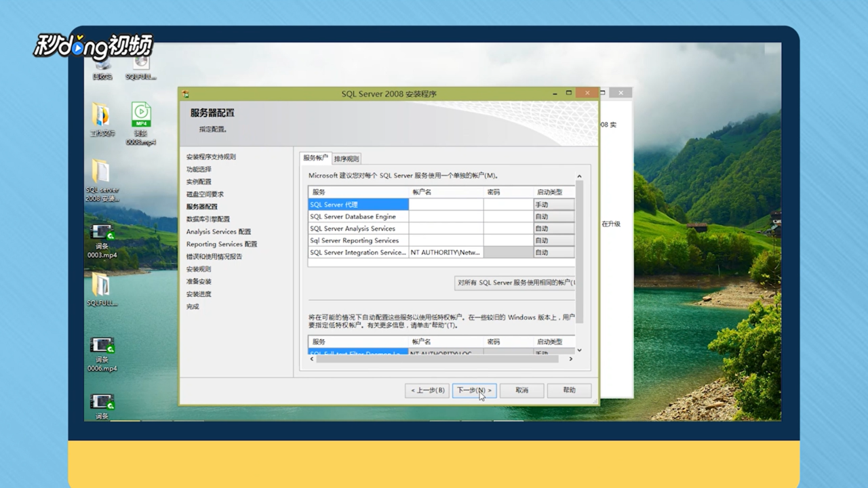The image size is (868, 488).
Task: Select the 0006.mp4 video file icon
Action: click(x=102, y=354)
